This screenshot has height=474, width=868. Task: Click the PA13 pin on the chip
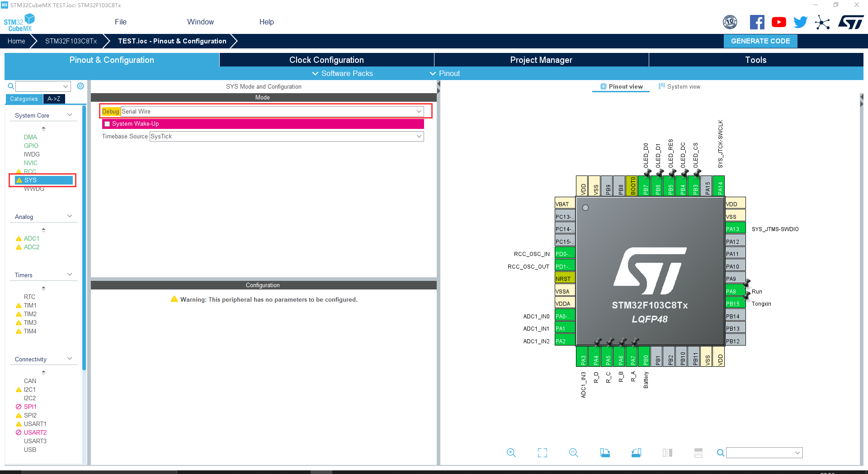pyautogui.click(x=736, y=229)
